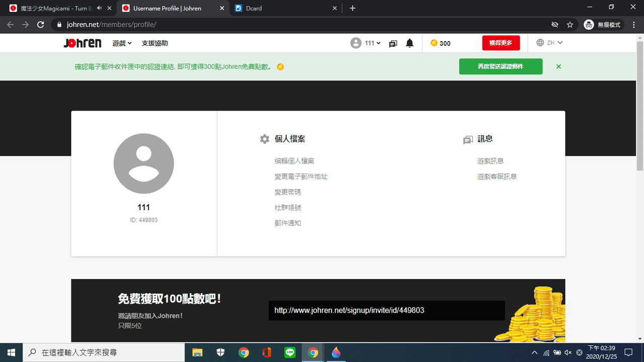The image size is (644, 362).
Task: Open 郵件通知 link
Action: (288, 223)
